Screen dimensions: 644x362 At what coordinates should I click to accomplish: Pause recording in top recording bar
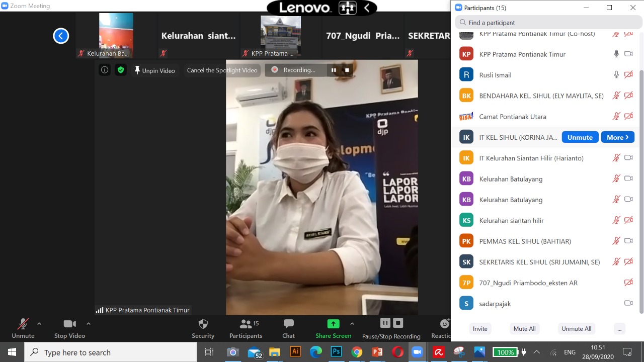[333, 70]
